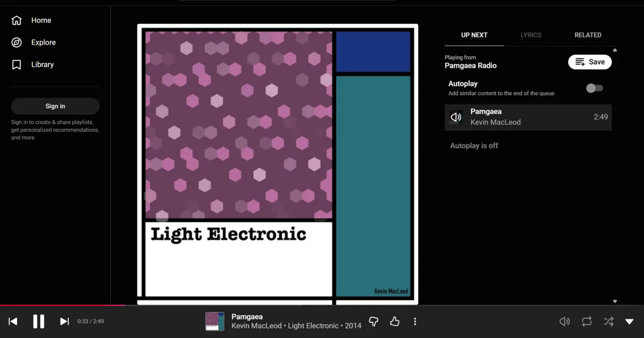This screenshot has width=644, height=338.
Task: Click the small album thumbnail in player bar
Action: [215, 321]
